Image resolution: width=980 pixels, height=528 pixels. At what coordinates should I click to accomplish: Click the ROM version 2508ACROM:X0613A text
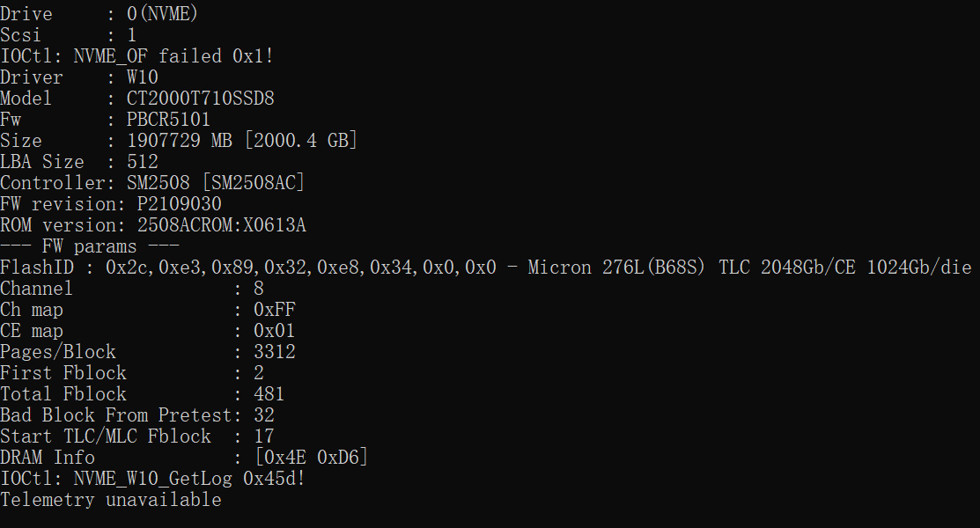click(x=221, y=225)
